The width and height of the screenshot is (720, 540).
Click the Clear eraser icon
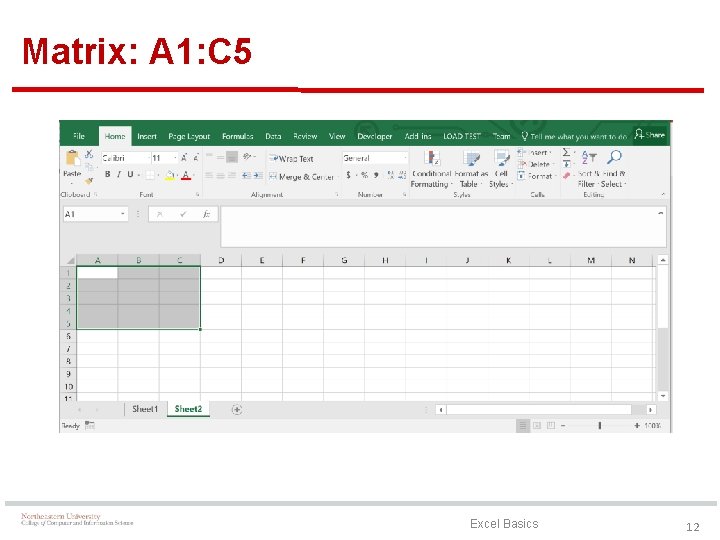(567, 175)
